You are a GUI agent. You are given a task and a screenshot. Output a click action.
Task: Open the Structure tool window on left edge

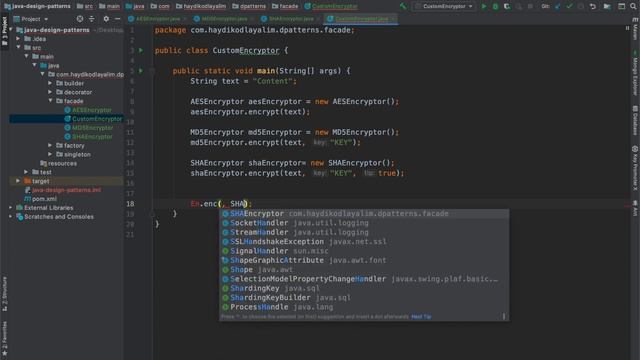[4, 294]
